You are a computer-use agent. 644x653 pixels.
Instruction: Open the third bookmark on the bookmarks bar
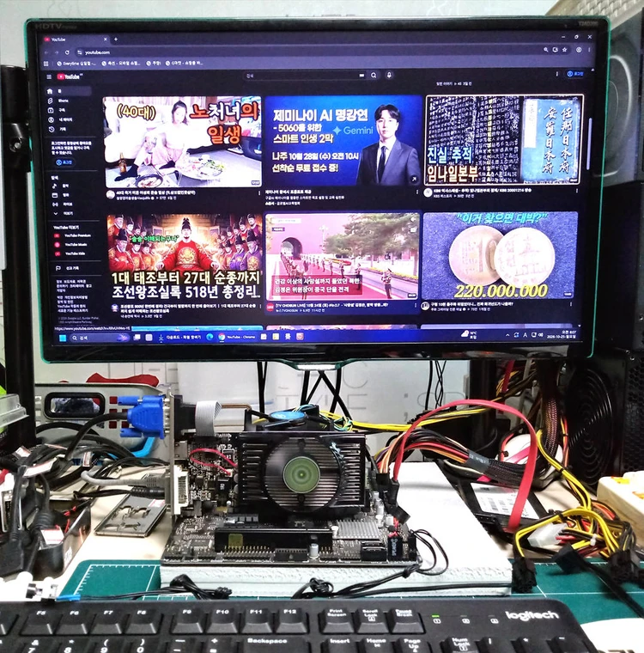click(x=153, y=64)
